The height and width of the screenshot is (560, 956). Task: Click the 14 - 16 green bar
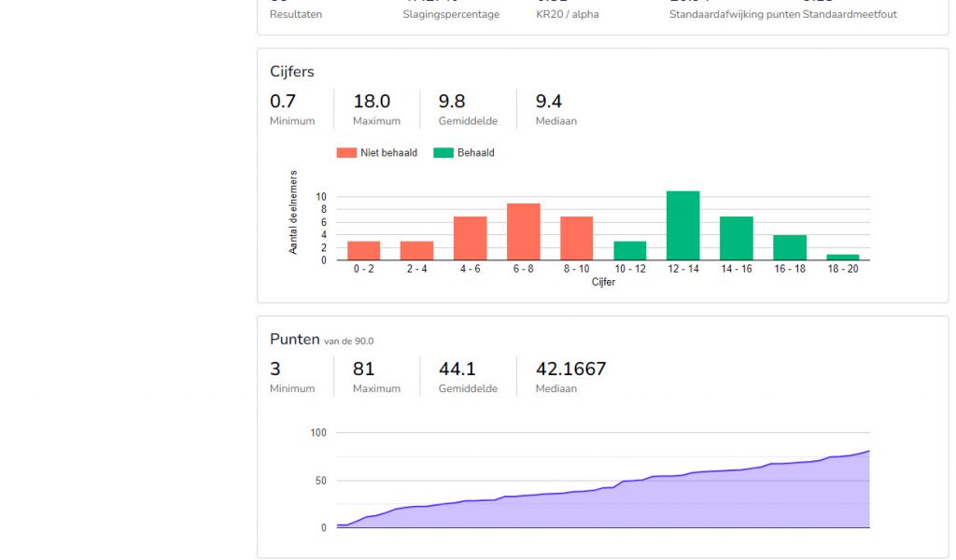click(x=737, y=238)
